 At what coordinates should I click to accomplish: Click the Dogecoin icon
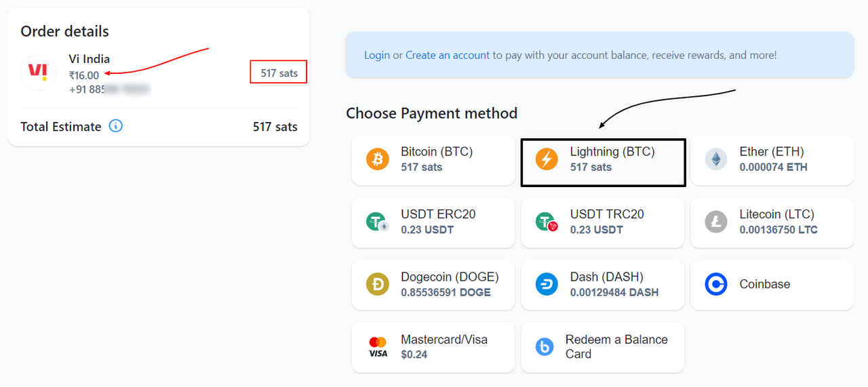click(378, 285)
